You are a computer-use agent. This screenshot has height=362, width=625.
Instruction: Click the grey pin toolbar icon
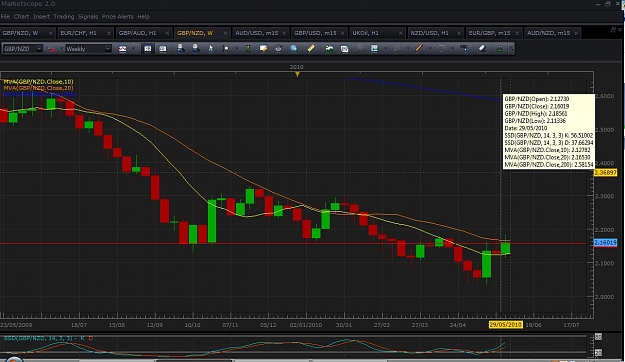pyautogui.click(x=359, y=49)
